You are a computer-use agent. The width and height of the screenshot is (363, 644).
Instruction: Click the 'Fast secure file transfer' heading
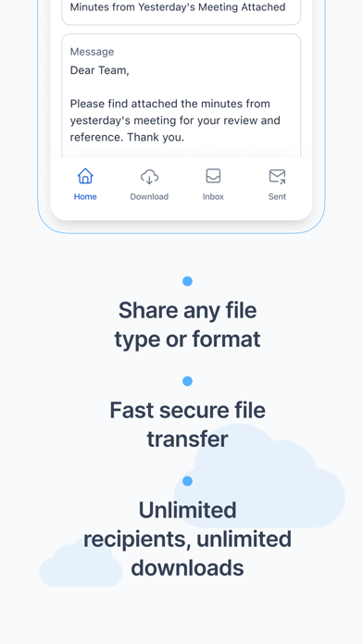tap(187, 425)
